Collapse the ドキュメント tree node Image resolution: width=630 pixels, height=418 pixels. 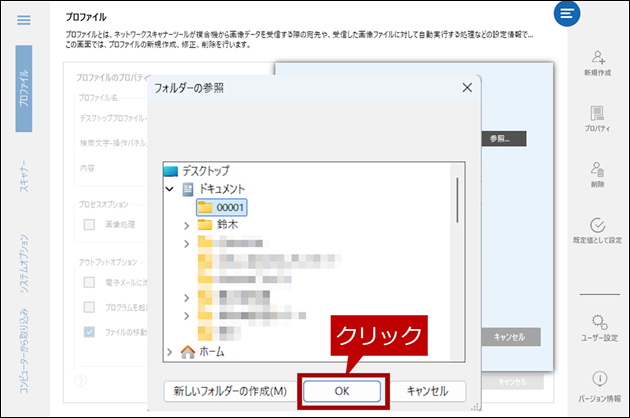pyautogui.click(x=170, y=189)
